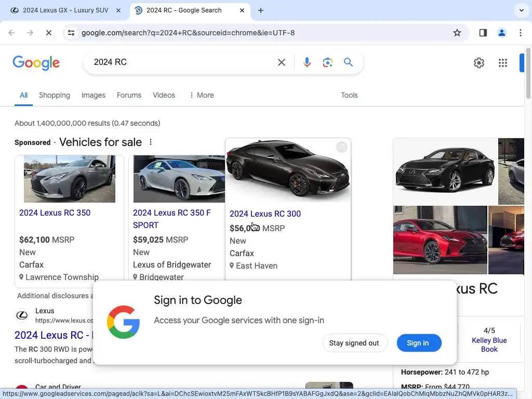
Task: Open the side panel icon
Action: point(483,33)
